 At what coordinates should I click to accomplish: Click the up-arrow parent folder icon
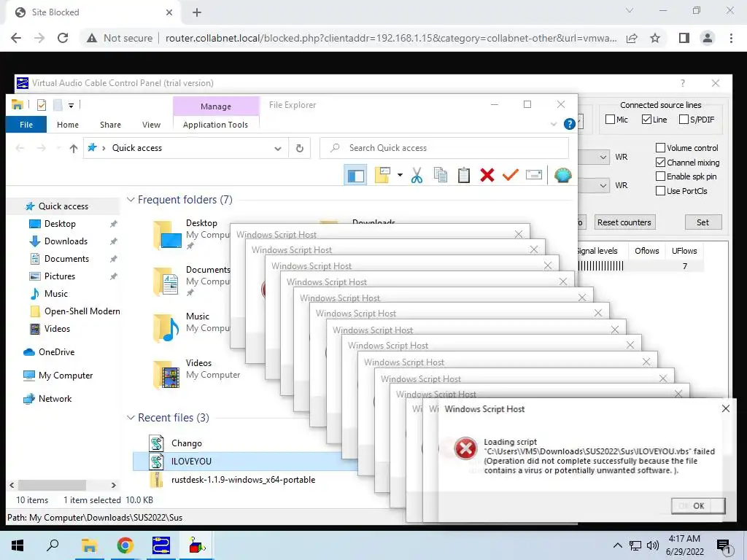coord(74,149)
